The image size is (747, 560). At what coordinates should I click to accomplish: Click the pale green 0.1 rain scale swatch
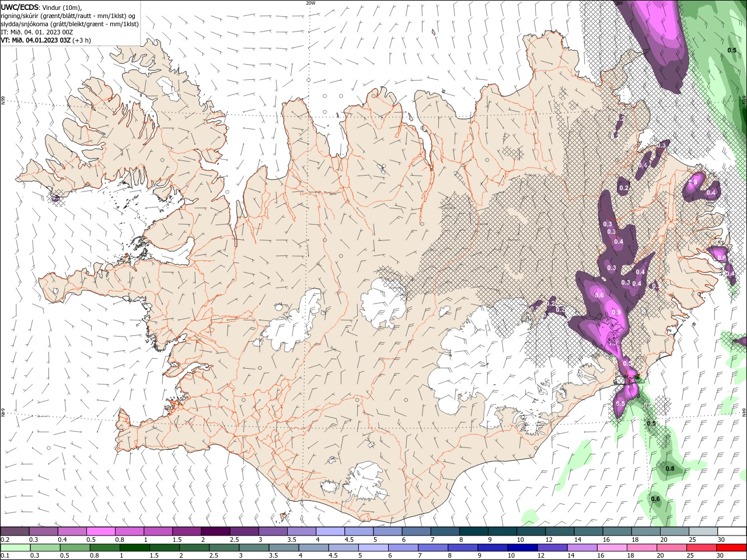[x=16, y=548]
